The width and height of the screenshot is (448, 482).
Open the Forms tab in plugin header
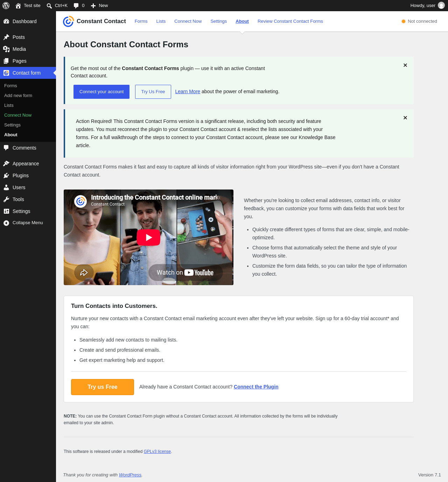coord(141,21)
